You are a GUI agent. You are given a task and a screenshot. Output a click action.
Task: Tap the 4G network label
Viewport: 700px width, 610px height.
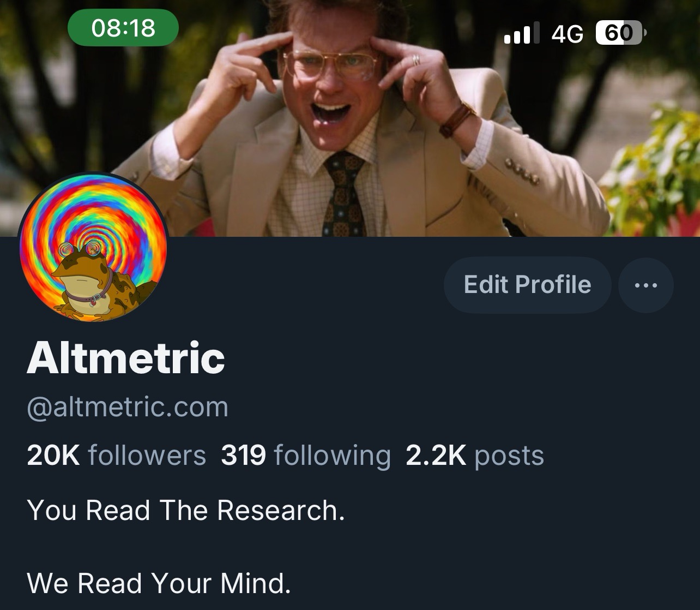567,34
